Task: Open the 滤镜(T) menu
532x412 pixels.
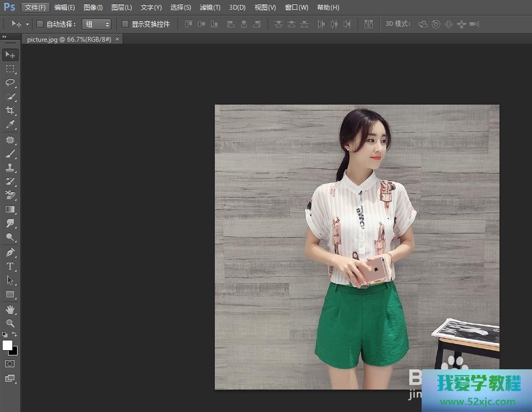Action: tap(210, 7)
